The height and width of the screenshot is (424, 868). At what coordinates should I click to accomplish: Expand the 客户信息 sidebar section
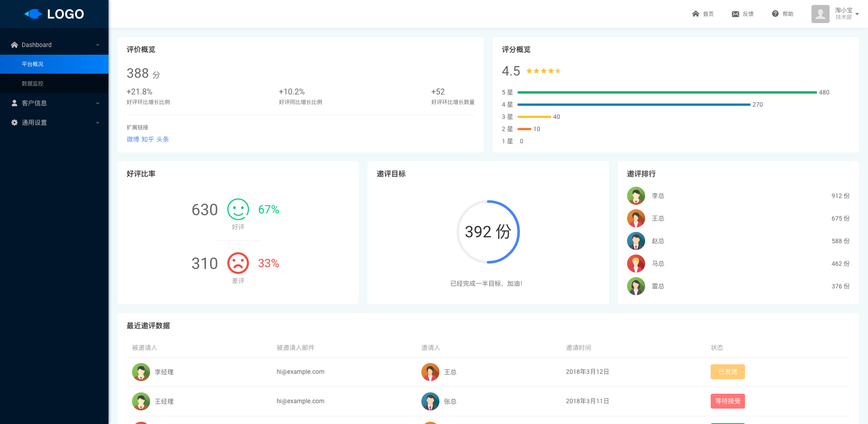(x=98, y=103)
